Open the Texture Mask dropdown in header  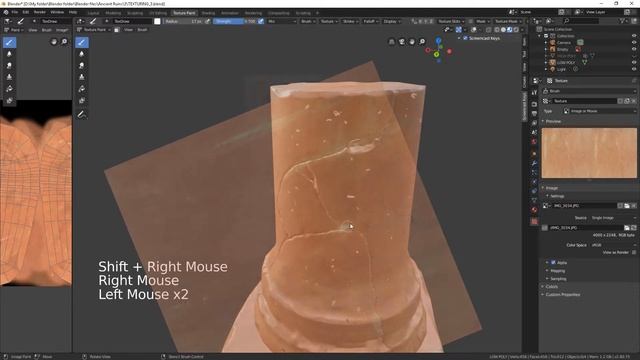coord(509,21)
